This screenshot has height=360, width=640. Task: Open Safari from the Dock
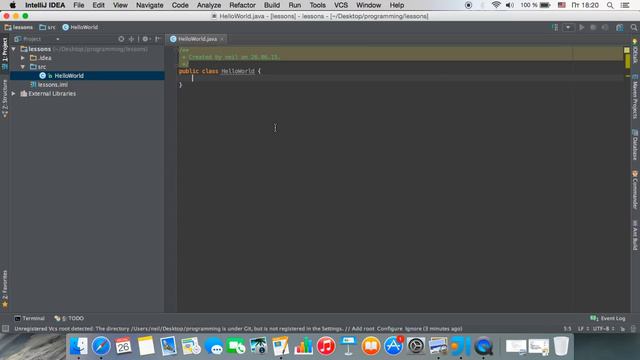click(101, 346)
